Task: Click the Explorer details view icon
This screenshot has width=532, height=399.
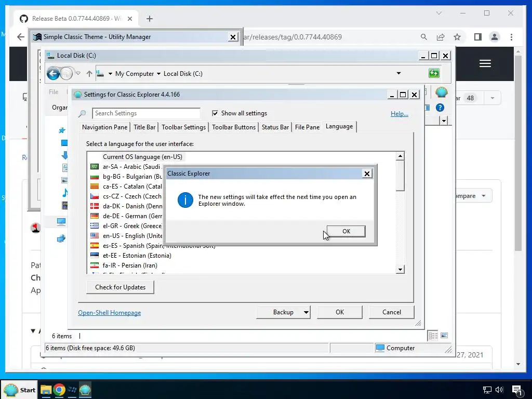Action: (x=433, y=336)
